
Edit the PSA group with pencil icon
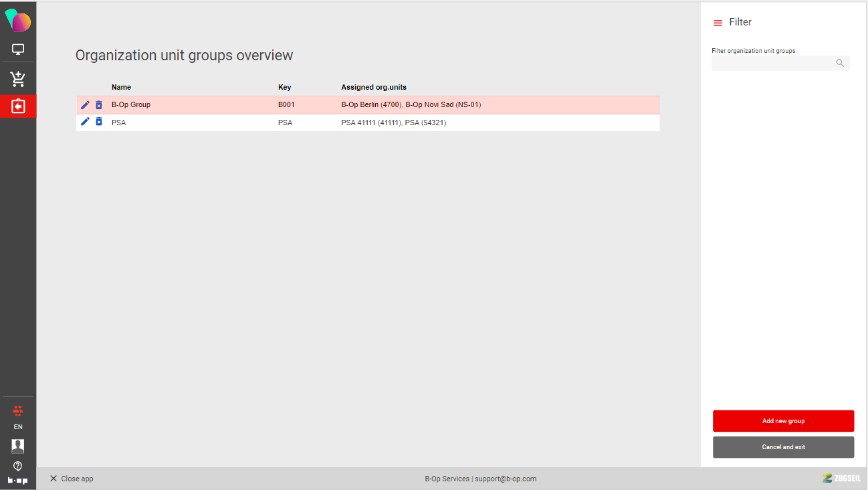pos(85,122)
